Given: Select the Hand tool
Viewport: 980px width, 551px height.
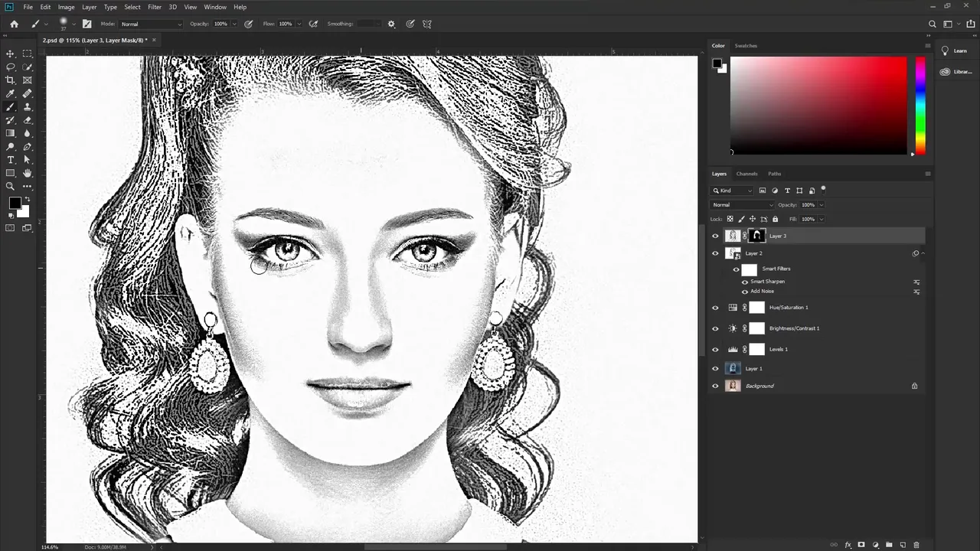Looking at the screenshot, I should (x=28, y=173).
